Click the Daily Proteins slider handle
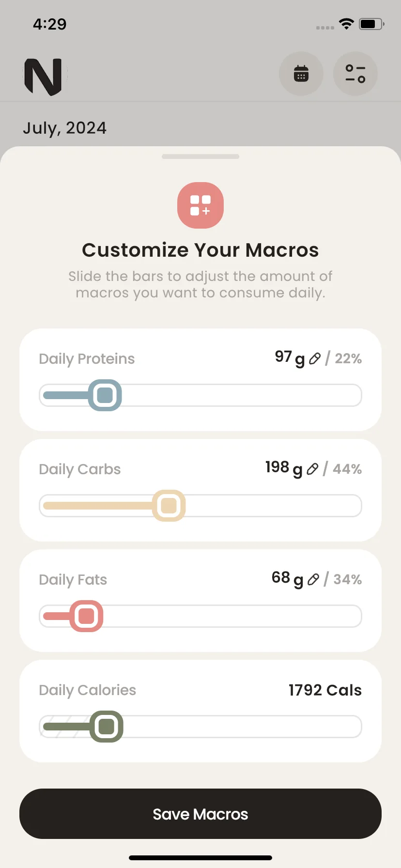 coord(105,395)
